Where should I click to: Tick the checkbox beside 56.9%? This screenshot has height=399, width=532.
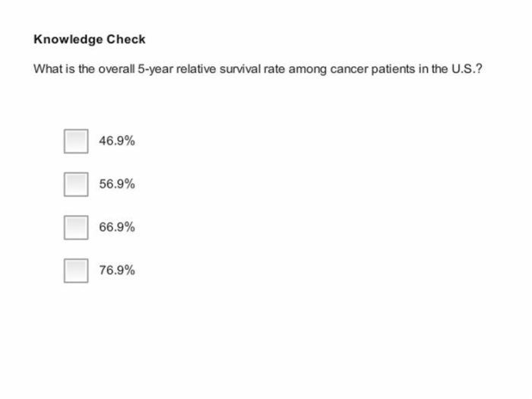[76, 184]
